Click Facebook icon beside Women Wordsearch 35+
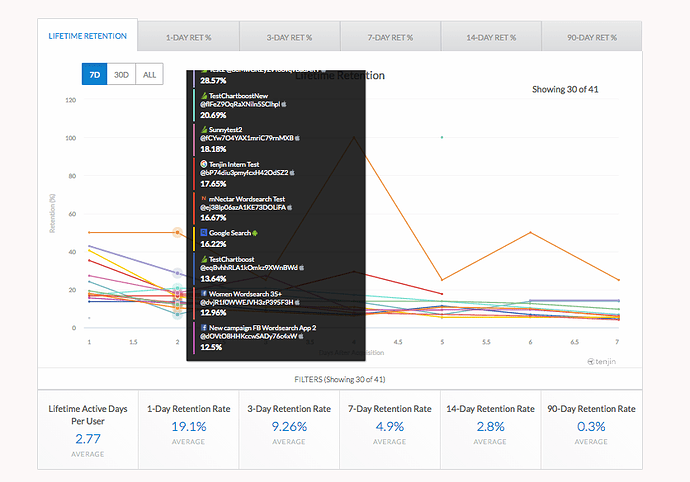Viewport: 690px width, 482px height. [x=204, y=293]
